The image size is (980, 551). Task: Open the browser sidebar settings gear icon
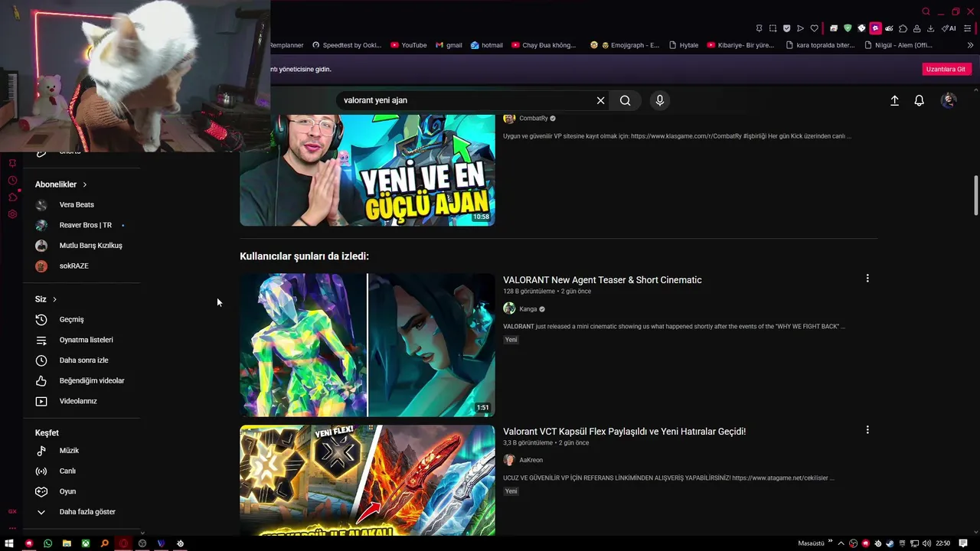(12, 214)
